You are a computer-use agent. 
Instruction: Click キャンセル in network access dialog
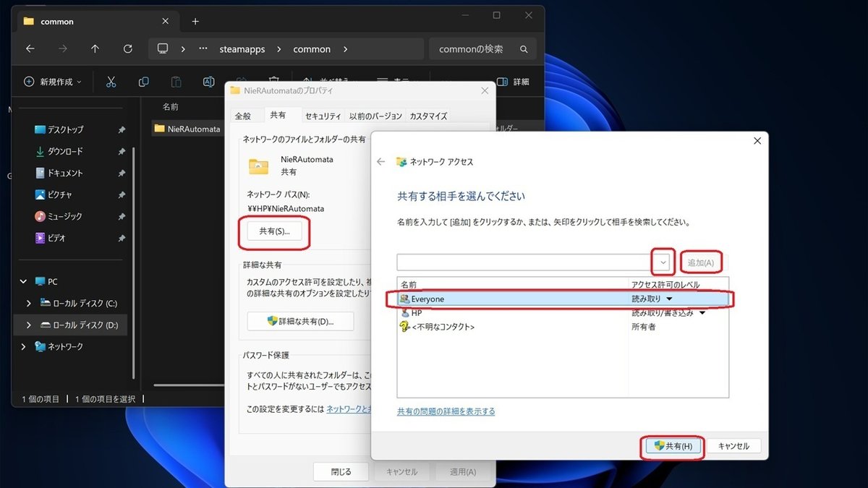coord(733,446)
